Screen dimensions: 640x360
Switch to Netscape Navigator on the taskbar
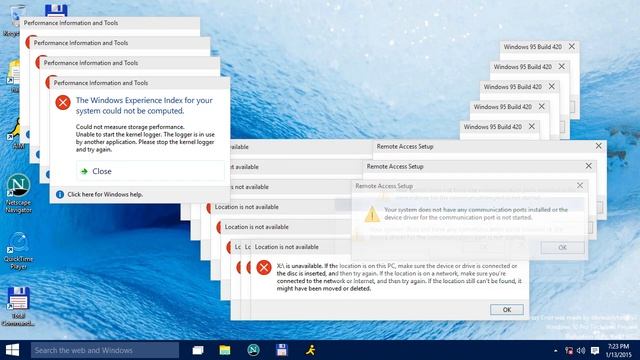click(253, 350)
